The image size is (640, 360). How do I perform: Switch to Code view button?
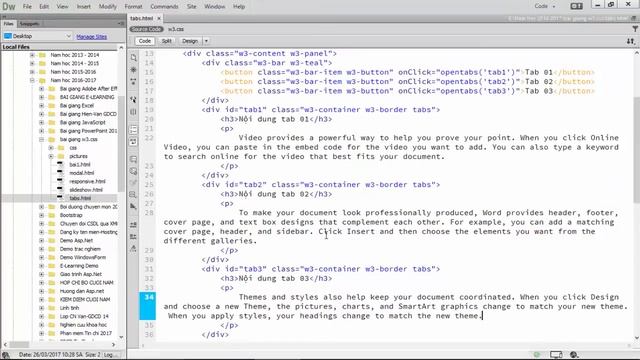pyautogui.click(x=144, y=41)
